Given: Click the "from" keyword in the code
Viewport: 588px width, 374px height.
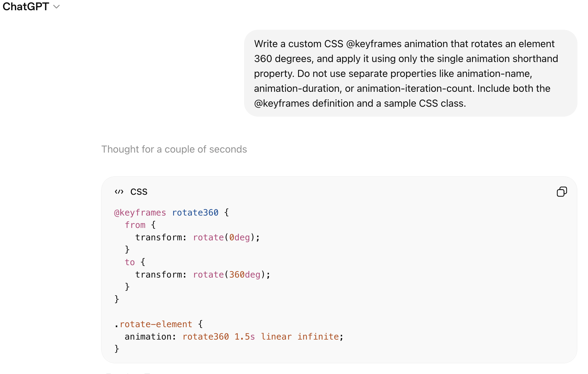Looking at the screenshot, I should tap(135, 225).
